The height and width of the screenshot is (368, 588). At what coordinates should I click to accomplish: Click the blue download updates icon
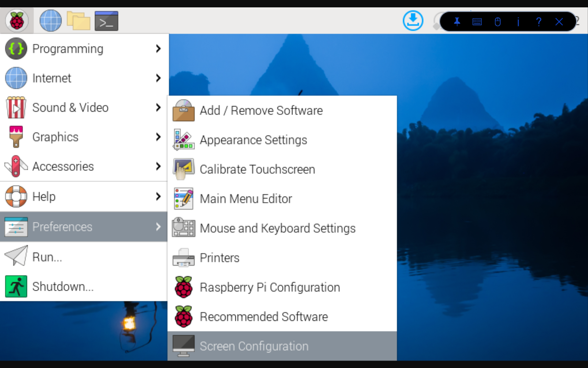pyautogui.click(x=413, y=21)
